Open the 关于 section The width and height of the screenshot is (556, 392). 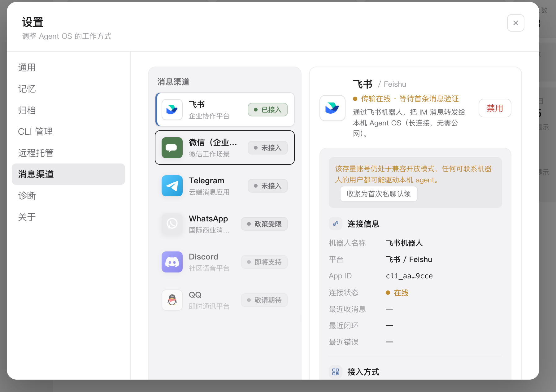[68, 217]
